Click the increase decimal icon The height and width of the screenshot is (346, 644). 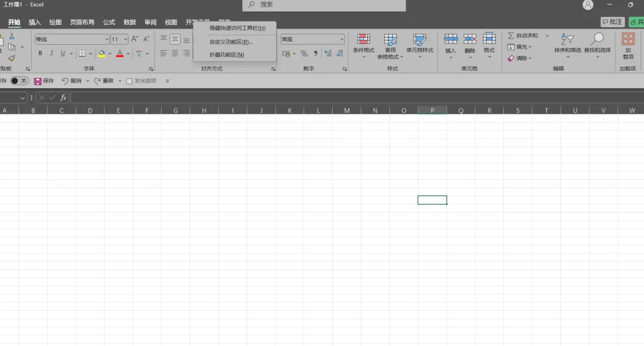pyautogui.click(x=328, y=53)
